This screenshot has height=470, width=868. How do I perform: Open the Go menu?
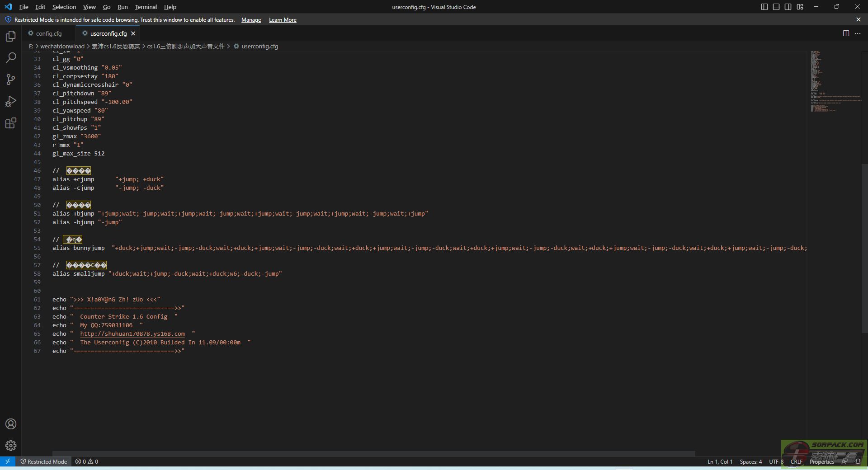(x=107, y=7)
